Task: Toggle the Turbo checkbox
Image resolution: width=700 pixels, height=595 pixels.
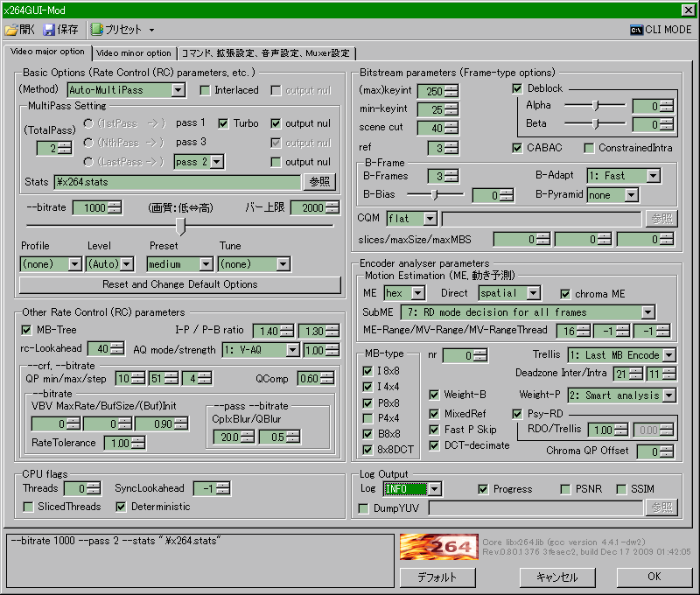Action: pyautogui.click(x=223, y=123)
